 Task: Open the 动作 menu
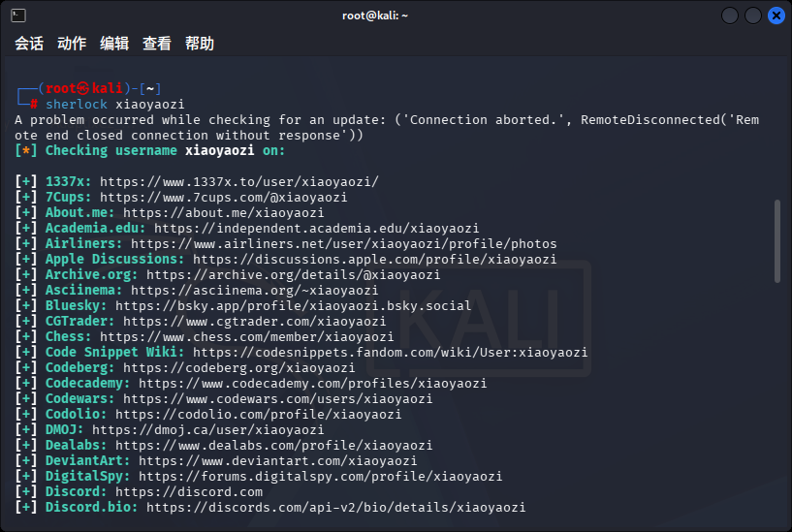[x=72, y=44]
